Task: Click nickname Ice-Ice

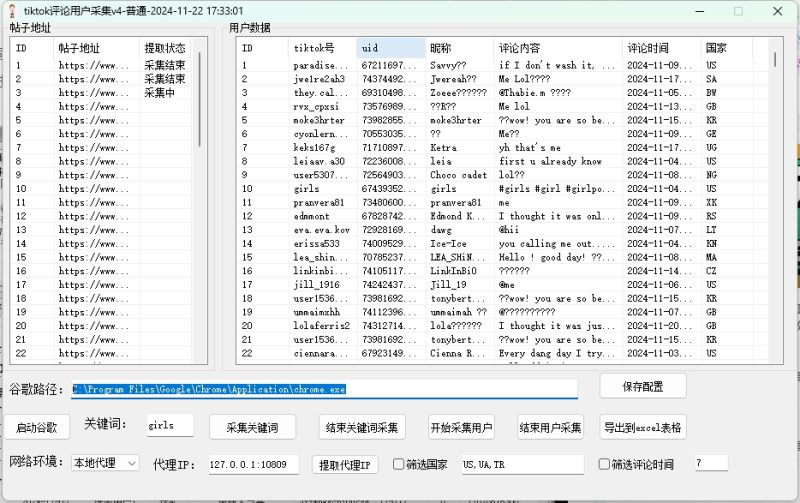Action: click(x=448, y=244)
